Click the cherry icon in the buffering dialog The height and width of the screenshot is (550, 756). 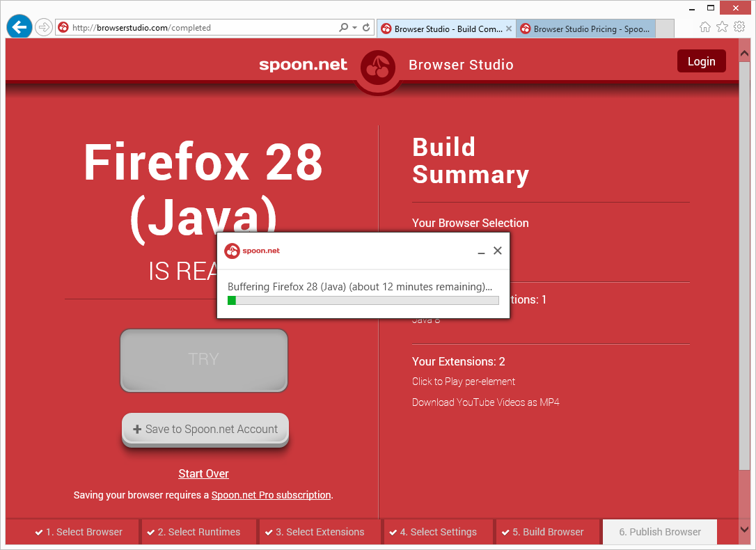point(232,251)
